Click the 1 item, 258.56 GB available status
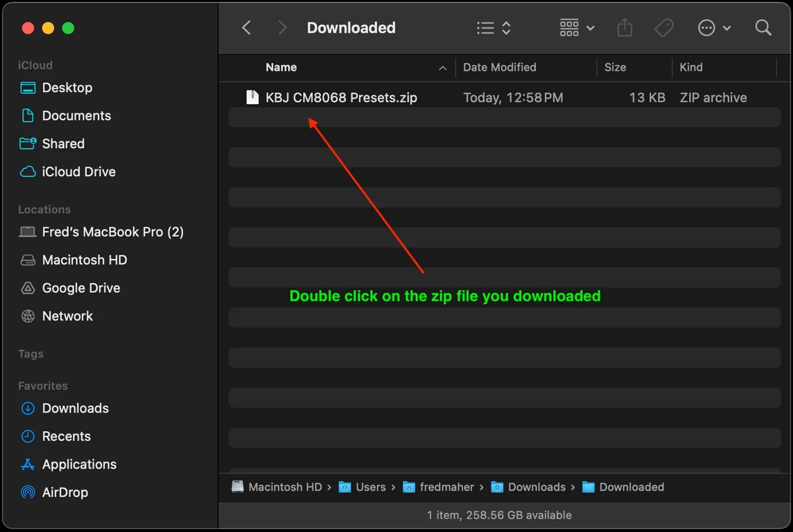Screen dimensions: 793x532 point(499,515)
